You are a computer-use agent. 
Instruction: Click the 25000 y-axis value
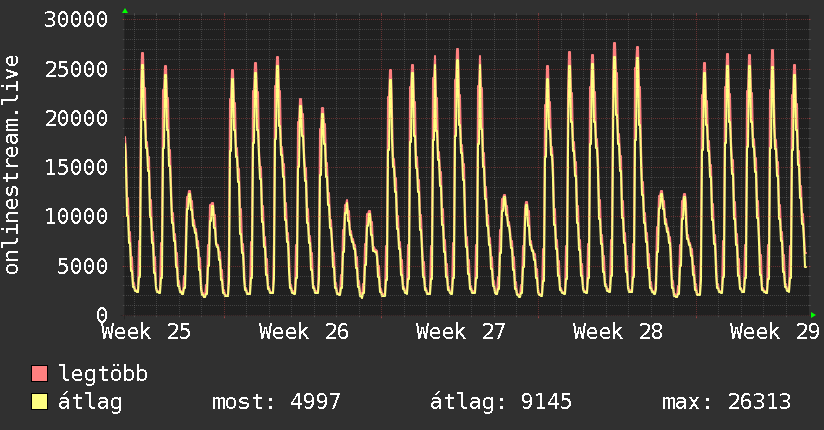coord(76,69)
